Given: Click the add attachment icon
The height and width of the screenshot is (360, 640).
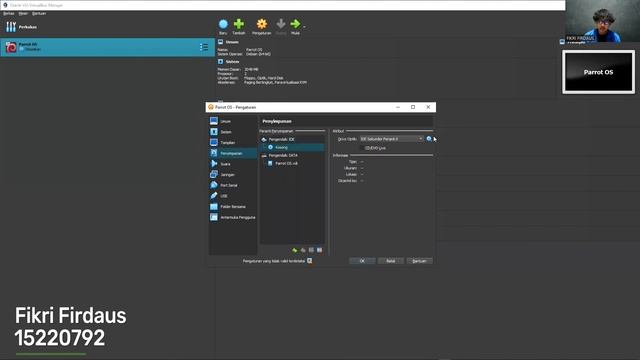Looking at the screenshot, I should point(311,250).
